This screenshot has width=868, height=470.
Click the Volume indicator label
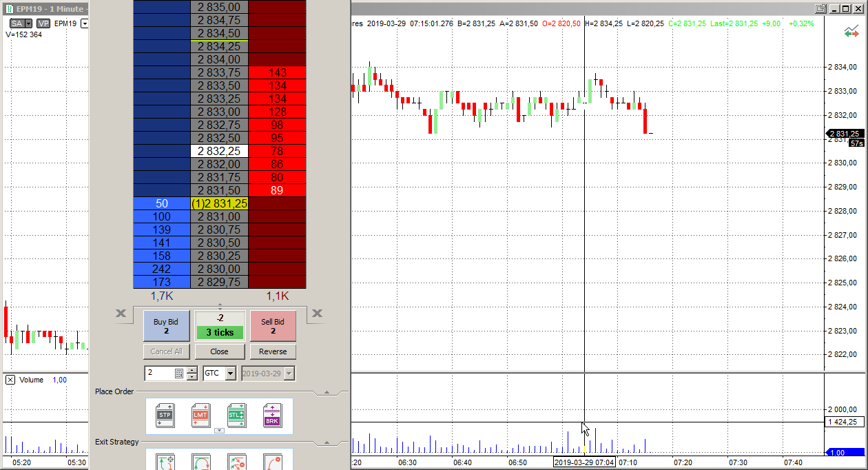(31, 380)
